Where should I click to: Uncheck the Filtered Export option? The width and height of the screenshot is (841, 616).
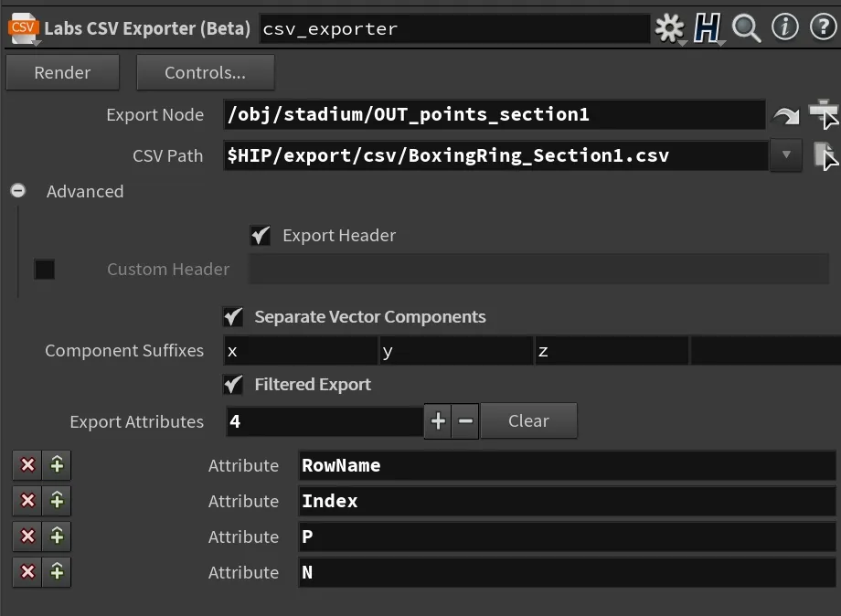[233, 385]
